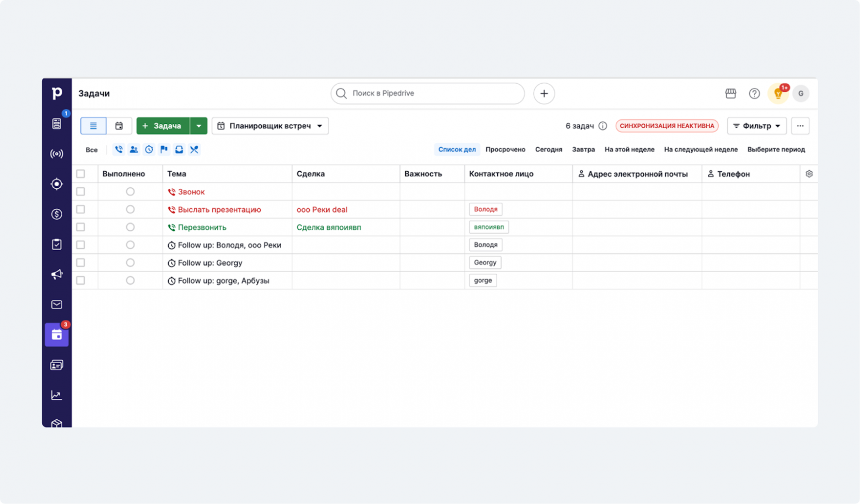Open Insights chart icon in the sidebar
Image resolution: width=860 pixels, height=504 pixels.
tap(56, 394)
